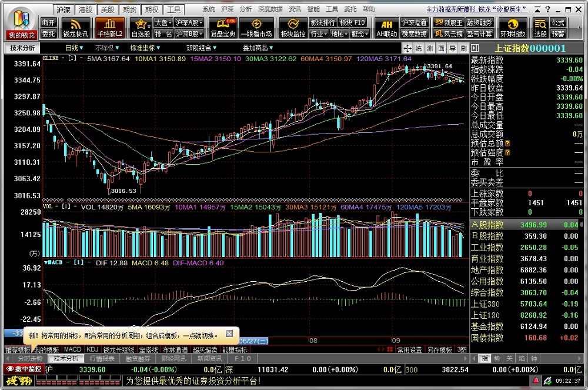Open 复盘宝典 toolbar icon
Image resolution: width=588 pixels, height=390 pixels.
pyautogui.click(x=223, y=27)
